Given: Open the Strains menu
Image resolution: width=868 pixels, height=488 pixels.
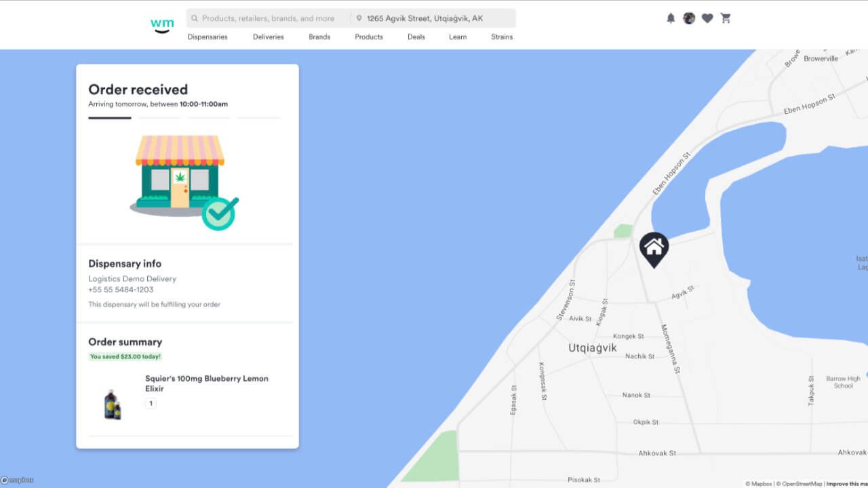Looking at the screenshot, I should coord(502,37).
